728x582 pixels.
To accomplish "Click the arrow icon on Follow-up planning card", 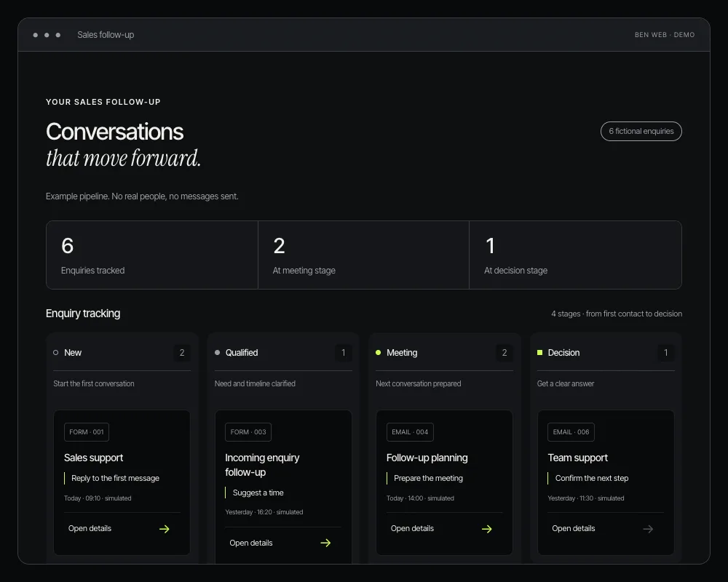I will (486, 529).
